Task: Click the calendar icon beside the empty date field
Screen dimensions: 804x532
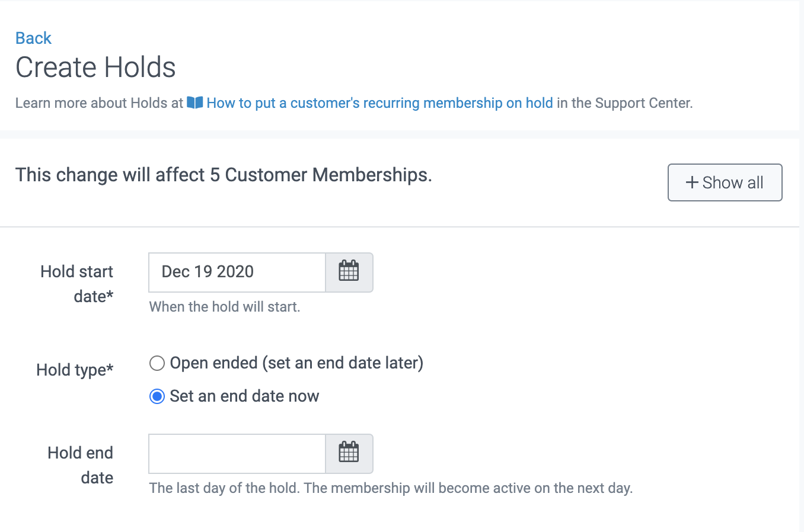Action: (349, 453)
